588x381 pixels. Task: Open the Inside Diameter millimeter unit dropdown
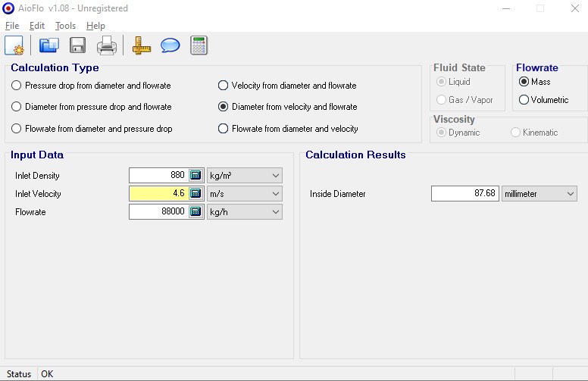tap(539, 194)
